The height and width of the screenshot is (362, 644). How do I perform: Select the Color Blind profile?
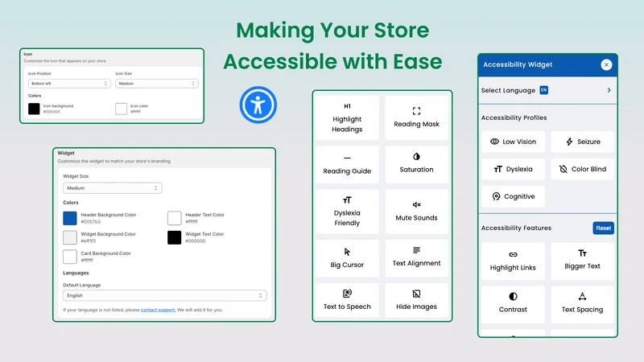[582, 169]
